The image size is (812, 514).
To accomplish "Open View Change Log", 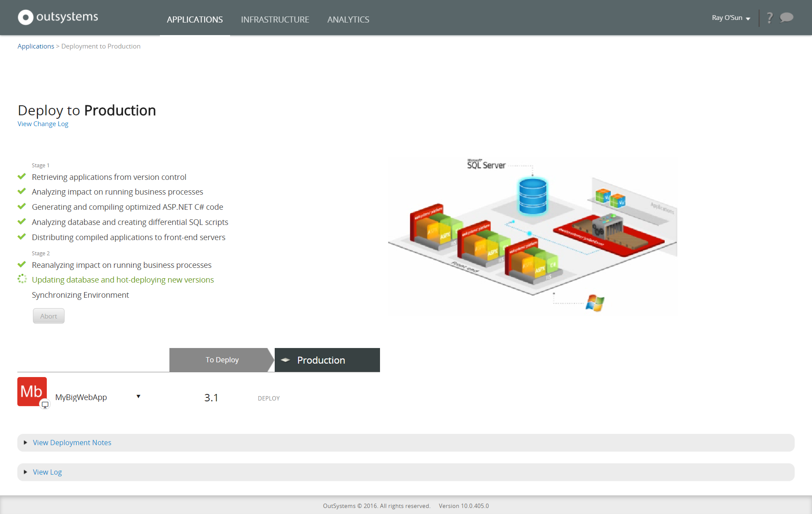I will pos(42,124).
